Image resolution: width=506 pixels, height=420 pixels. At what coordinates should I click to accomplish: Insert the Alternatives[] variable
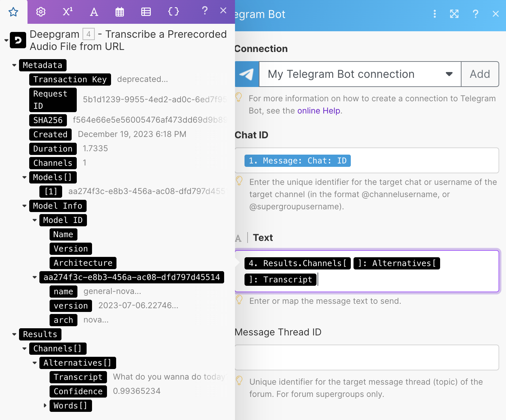pos(78,363)
